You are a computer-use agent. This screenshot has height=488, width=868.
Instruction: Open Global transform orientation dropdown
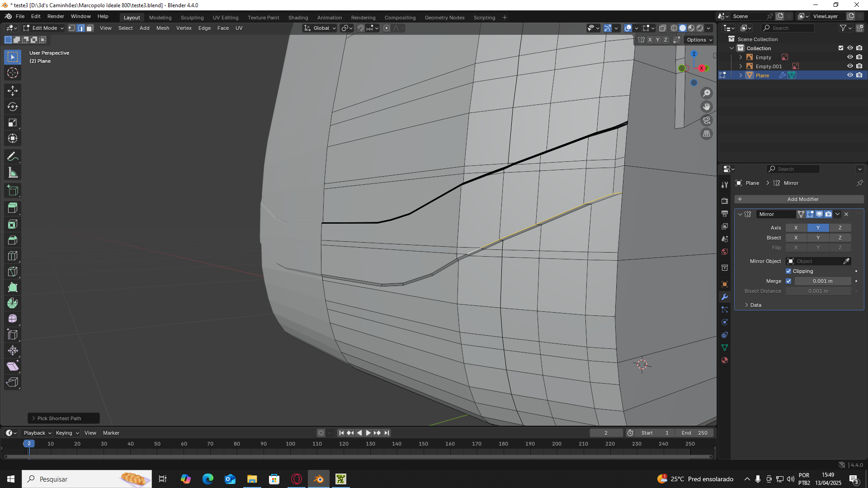click(x=321, y=28)
